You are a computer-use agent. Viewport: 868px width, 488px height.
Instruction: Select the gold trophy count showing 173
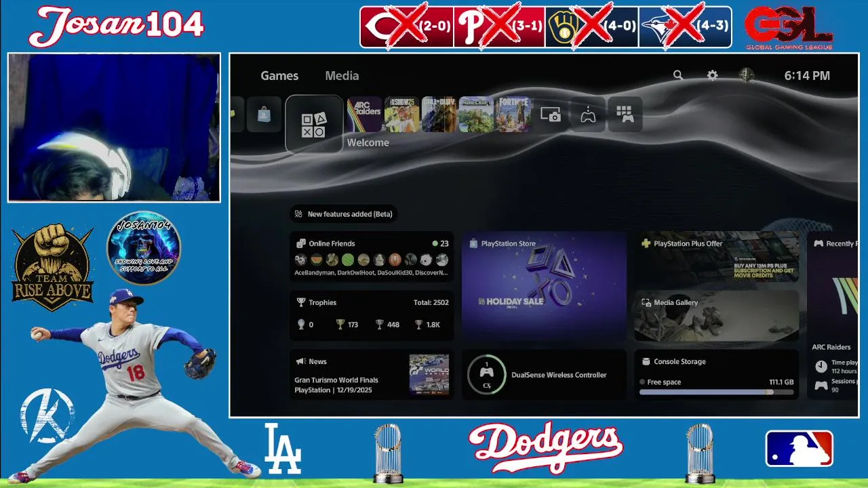(x=347, y=325)
